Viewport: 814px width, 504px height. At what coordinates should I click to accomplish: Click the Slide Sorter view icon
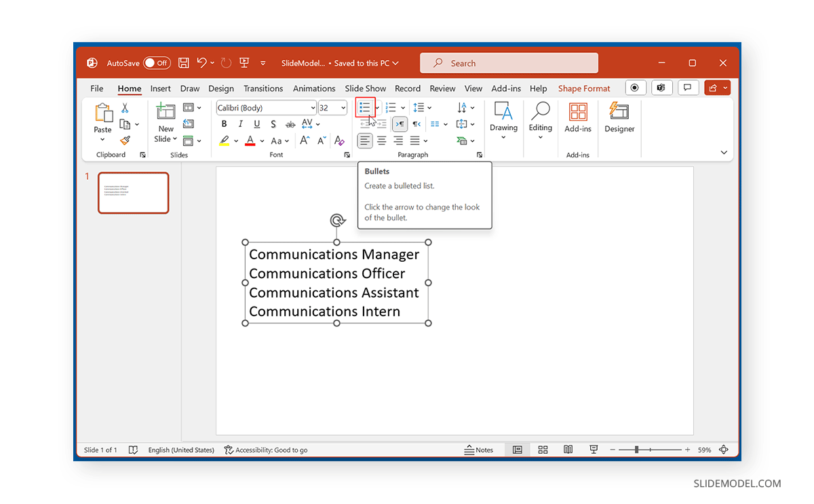542,450
